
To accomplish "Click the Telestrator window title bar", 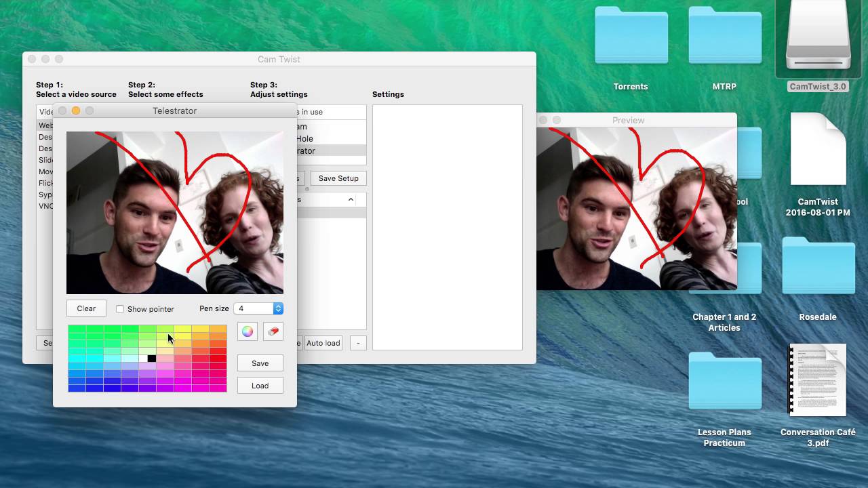I will pyautogui.click(x=175, y=110).
